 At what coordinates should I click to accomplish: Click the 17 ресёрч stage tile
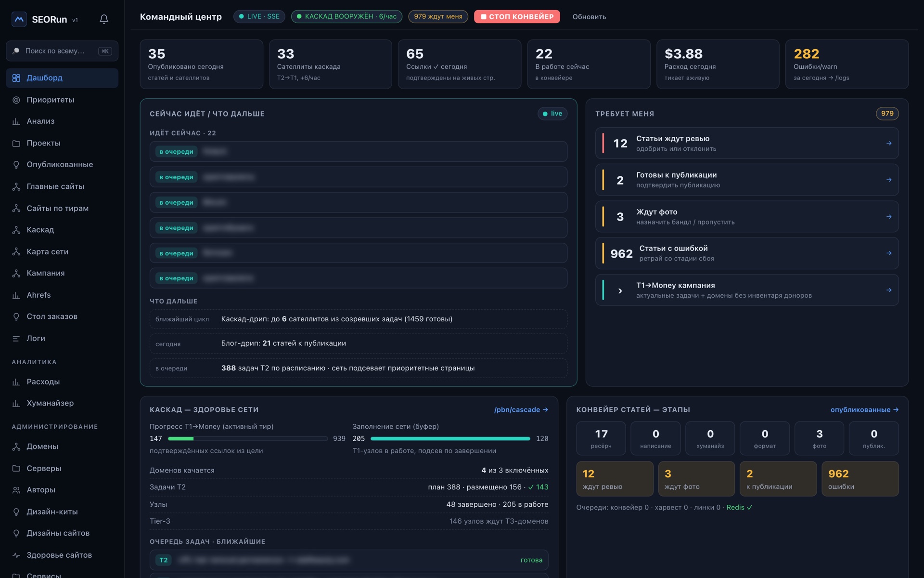pyautogui.click(x=601, y=438)
